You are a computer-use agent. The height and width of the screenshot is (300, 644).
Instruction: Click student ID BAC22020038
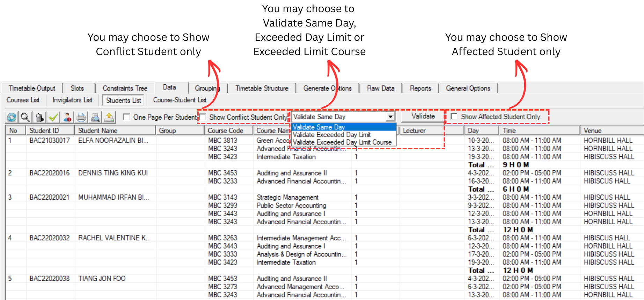(50, 278)
